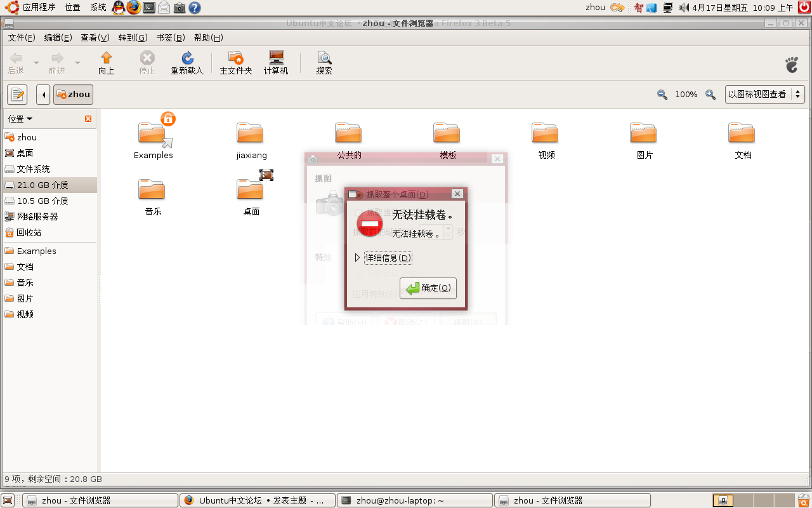Open the terminal launcher in top panel
Viewport: 812px width, 508px height.
[149, 8]
